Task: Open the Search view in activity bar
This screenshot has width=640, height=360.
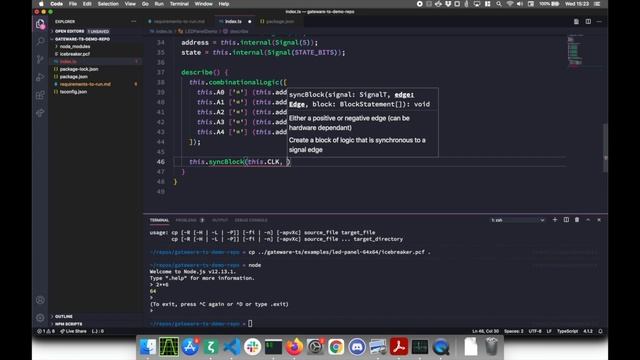Action: [x=40, y=41]
